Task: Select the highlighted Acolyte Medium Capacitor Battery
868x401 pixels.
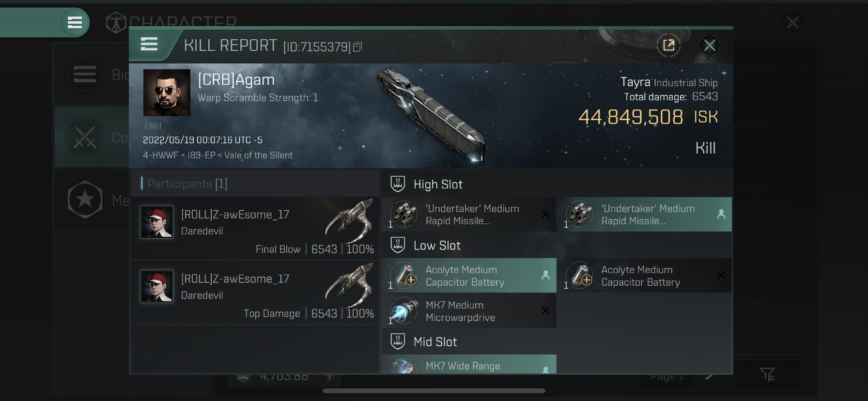Action: click(469, 276)
